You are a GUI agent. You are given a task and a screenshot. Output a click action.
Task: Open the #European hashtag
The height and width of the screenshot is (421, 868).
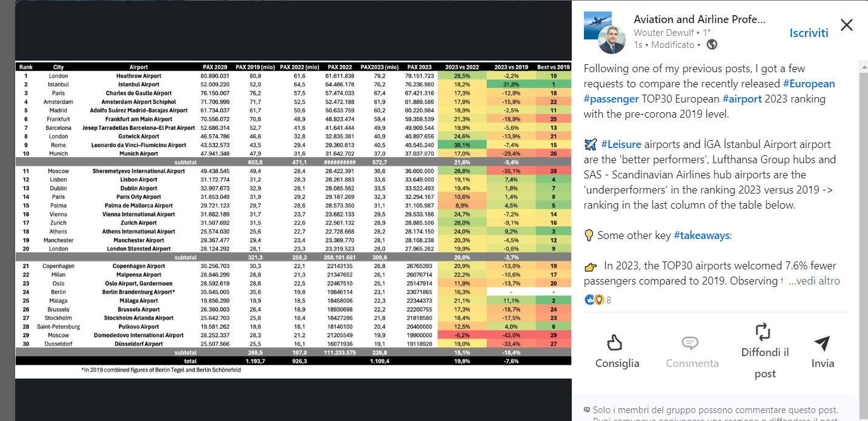(x=809, y=84)
